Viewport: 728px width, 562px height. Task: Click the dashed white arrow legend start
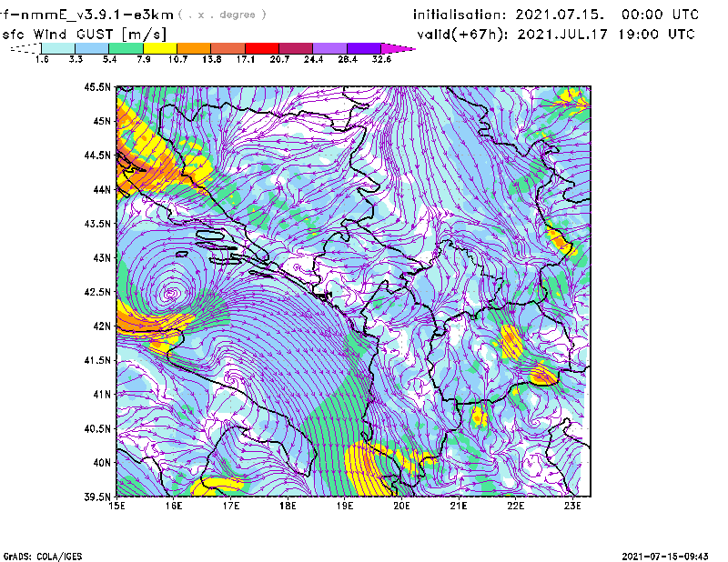tap(25, 48)
